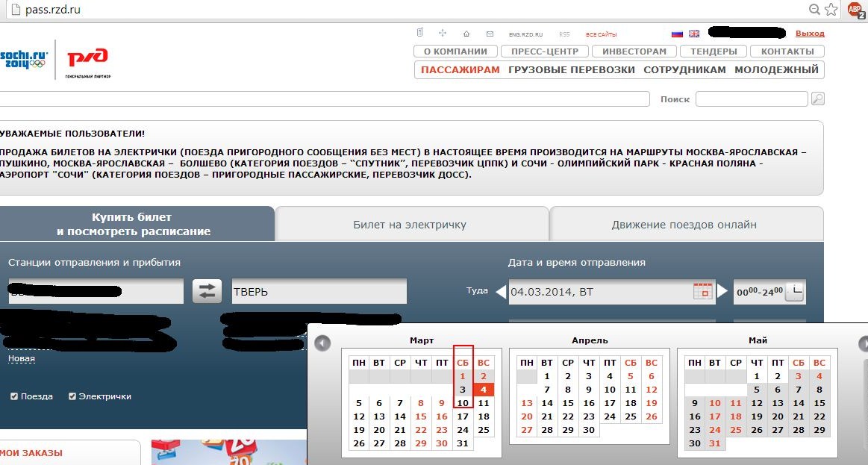Toggle the Электрички checkbox
Screen dimensions: 868x465
(72, 396)
